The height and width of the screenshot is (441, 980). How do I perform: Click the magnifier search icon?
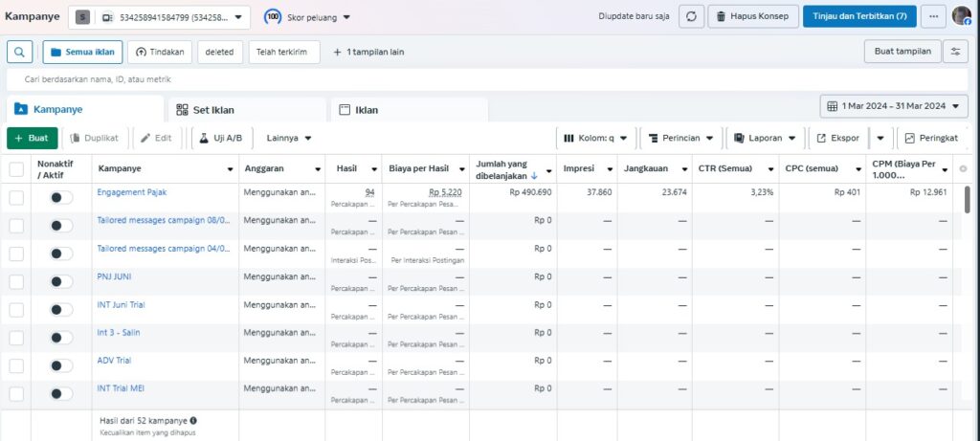click(x=20, y=52)
